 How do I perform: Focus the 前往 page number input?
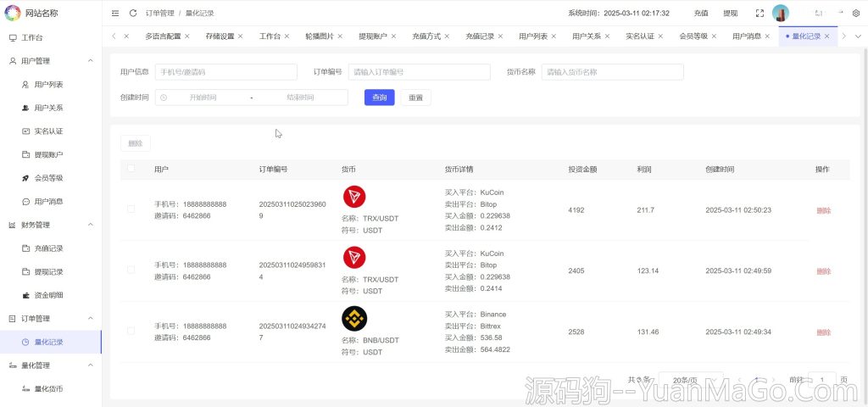822,380
